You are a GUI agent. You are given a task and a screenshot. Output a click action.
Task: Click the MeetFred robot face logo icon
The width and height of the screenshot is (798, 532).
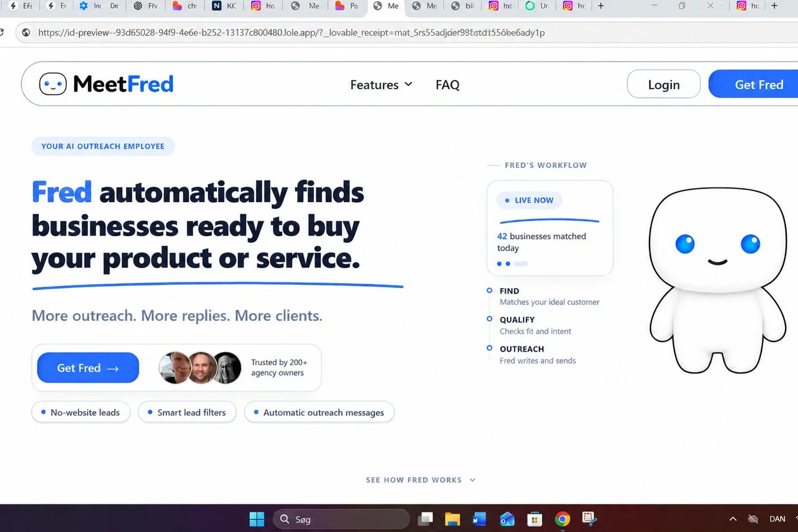coord(53,84)
